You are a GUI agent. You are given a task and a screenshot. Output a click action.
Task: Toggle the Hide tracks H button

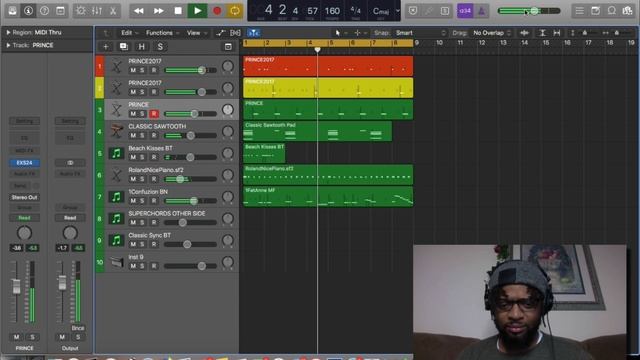(x=142, y=47)
